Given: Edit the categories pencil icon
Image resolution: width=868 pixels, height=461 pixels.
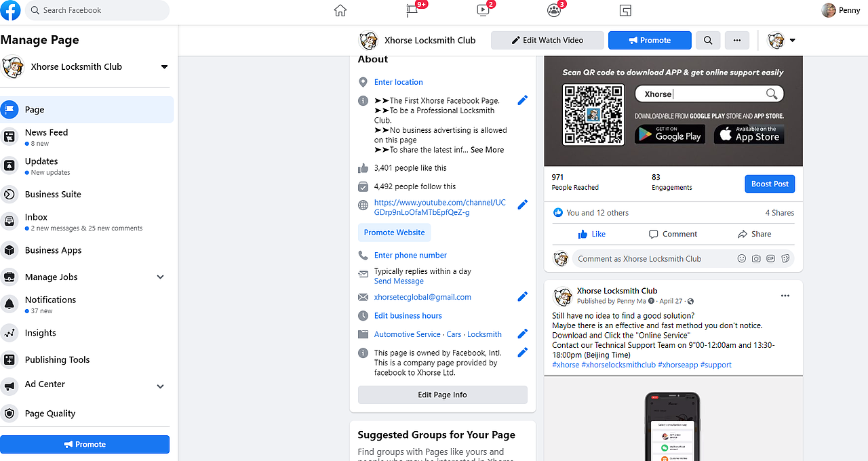Looking at the screenshot, I should pyautogui.click(x=523, y=334).
